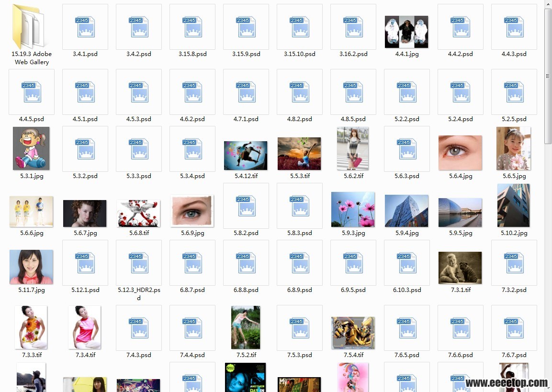The width and height of the screenshot is (552, 392).
Task: Select the 5.6.8.tif red floral thumbnail
Action: (138, 213)
